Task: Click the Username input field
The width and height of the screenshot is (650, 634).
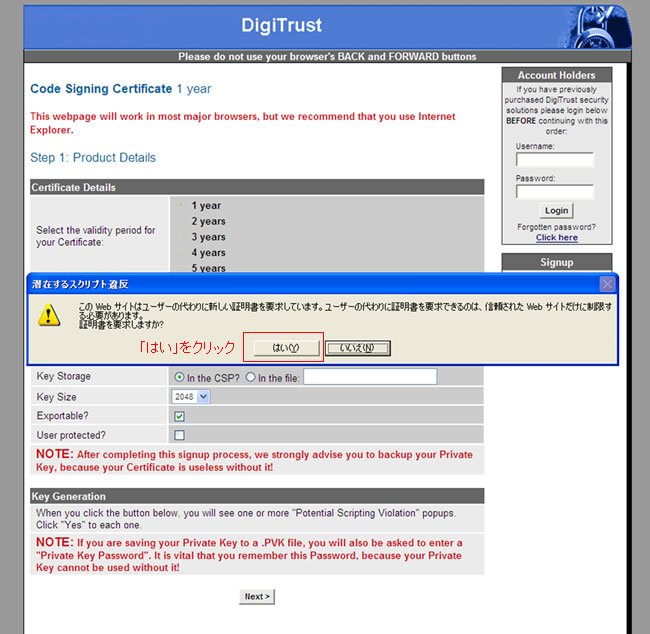Action: click(555, 160)
